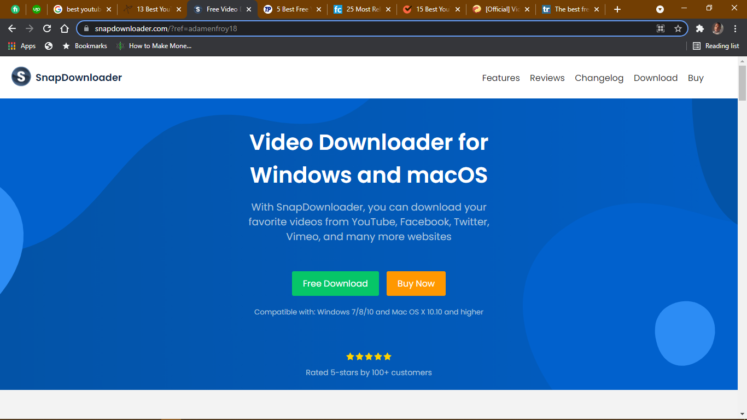Open the browser home page
The height and width of the screenshot is (420, 747).
(64, 29)
